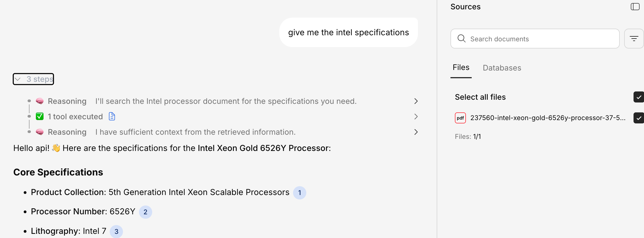Collapse the 3 steps section
644x238 pixels.
33,79
